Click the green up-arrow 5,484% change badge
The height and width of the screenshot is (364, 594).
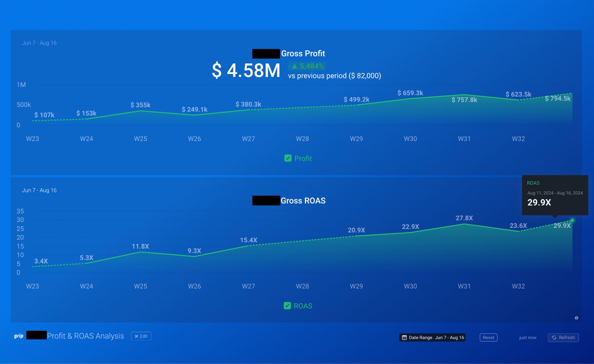pyautogui.click(x=307, y=66)
